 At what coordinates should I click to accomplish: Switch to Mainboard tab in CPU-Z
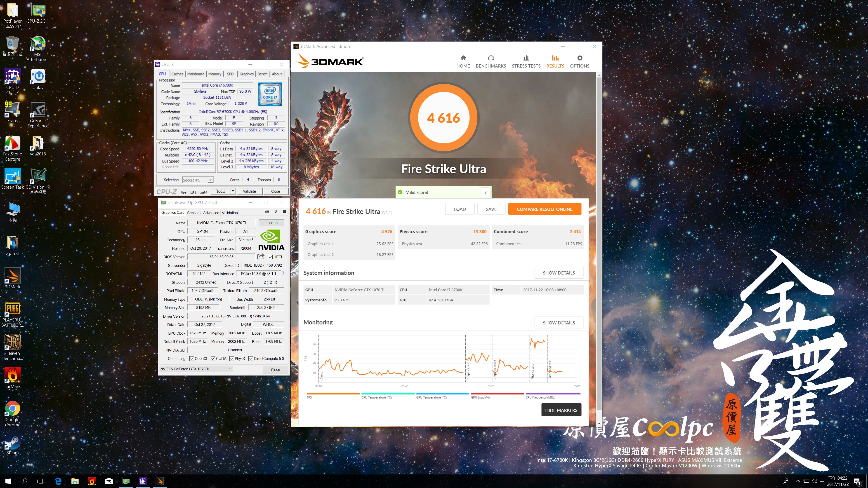(196, 74)
